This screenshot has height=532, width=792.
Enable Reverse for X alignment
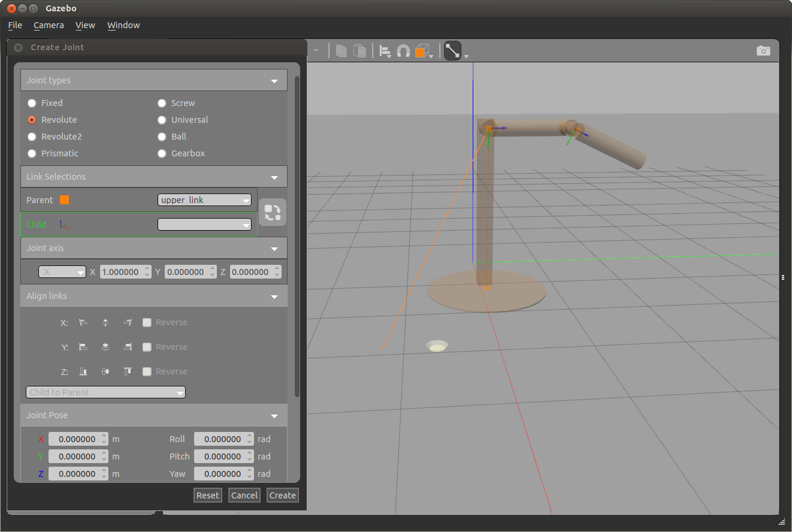[x=147, y=322]
